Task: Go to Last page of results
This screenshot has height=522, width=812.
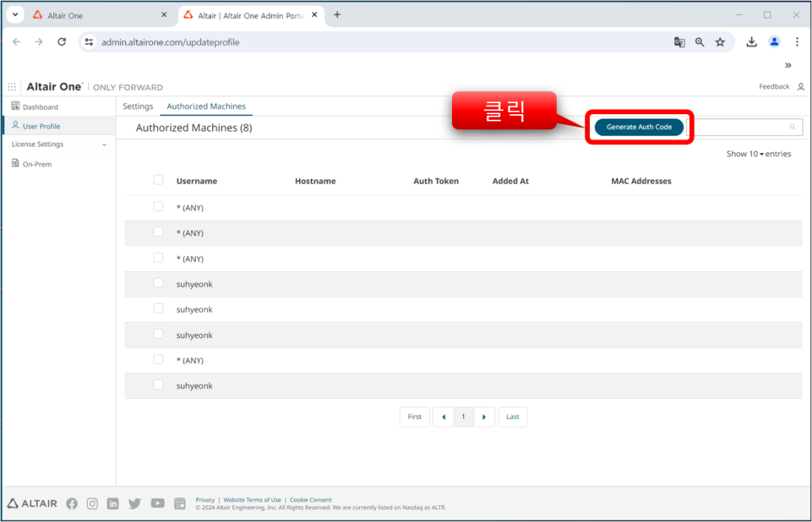Action: tap(513, 416)
